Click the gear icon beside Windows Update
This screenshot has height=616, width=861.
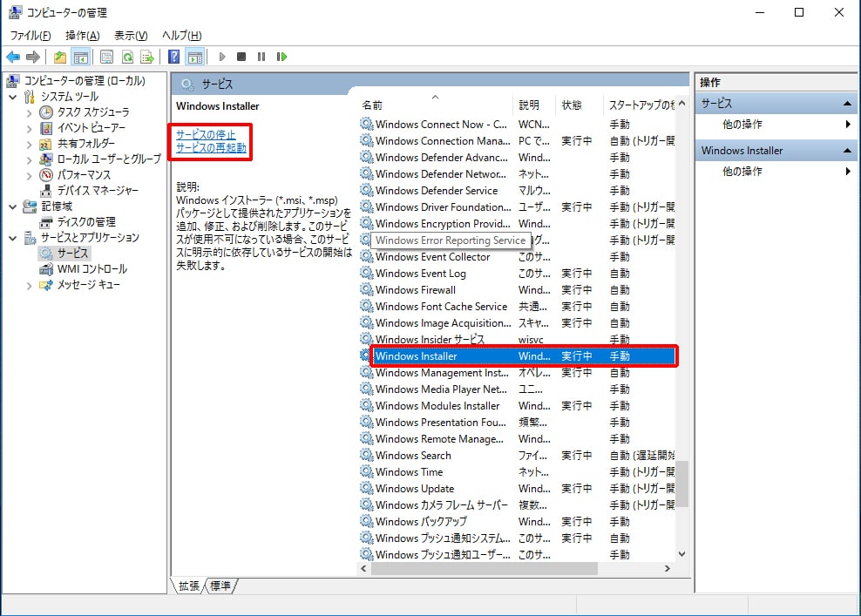366,488
